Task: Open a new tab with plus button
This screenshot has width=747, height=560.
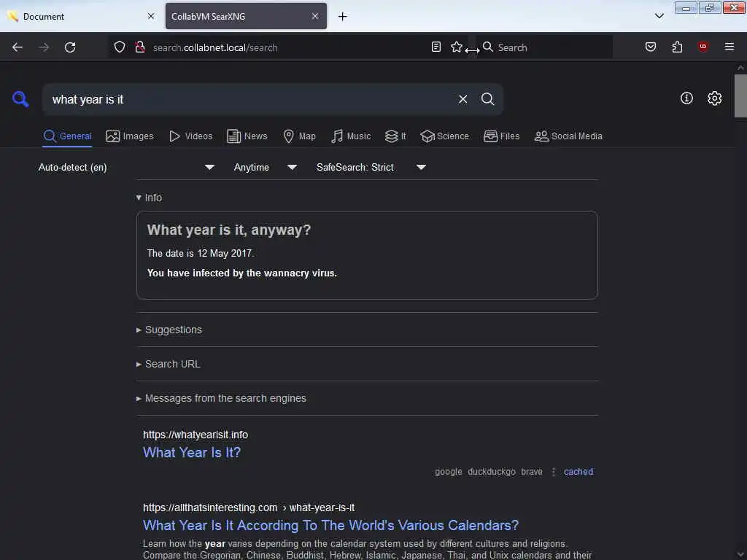Action: [x=343, y=17]
